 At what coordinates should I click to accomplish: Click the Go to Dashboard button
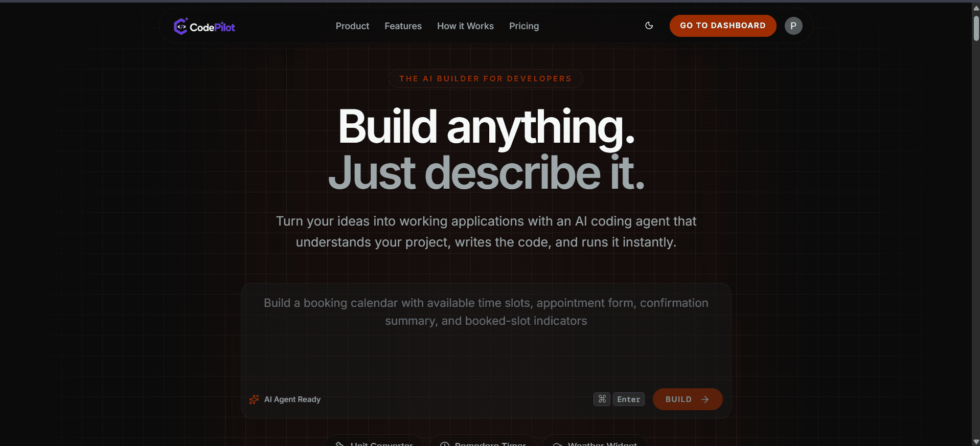[723, 26]
